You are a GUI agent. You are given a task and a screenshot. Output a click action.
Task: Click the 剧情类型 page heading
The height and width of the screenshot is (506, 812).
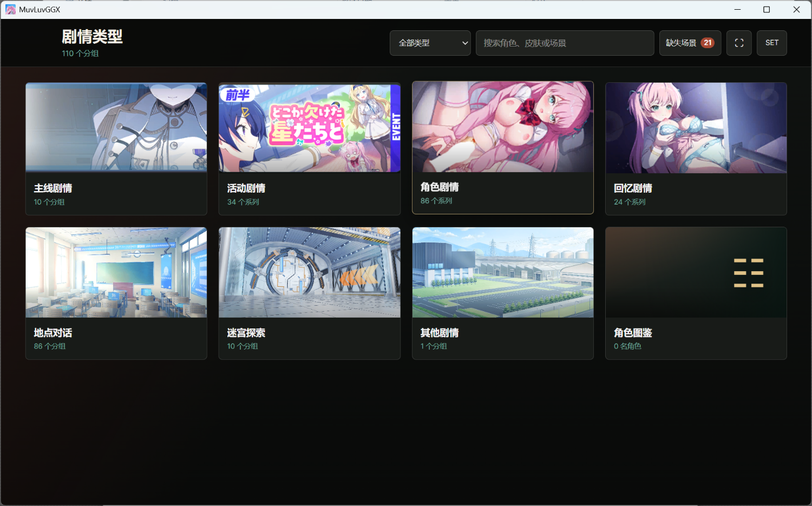click(x=92, y=37)
